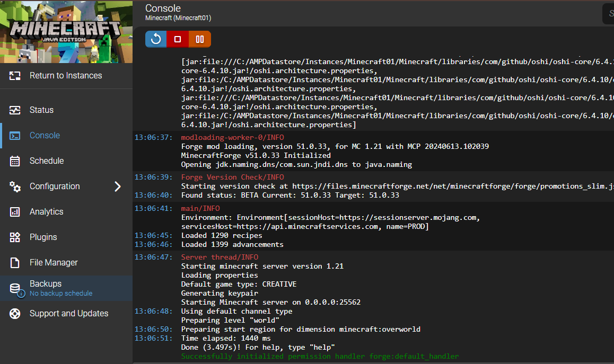Open Status via its heartbeat monitor icon
Viewport: 614px width, 364px height.
(x=15, y=110)
